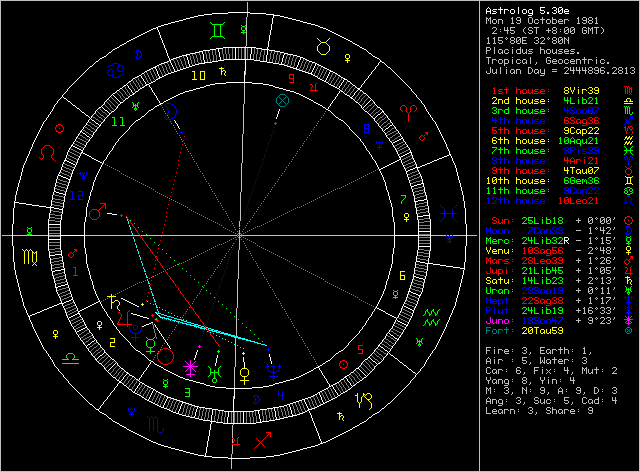Click the yellow Virgo sign glyph
Viewport: 640px width, 472px height.
tap(31, 258)
